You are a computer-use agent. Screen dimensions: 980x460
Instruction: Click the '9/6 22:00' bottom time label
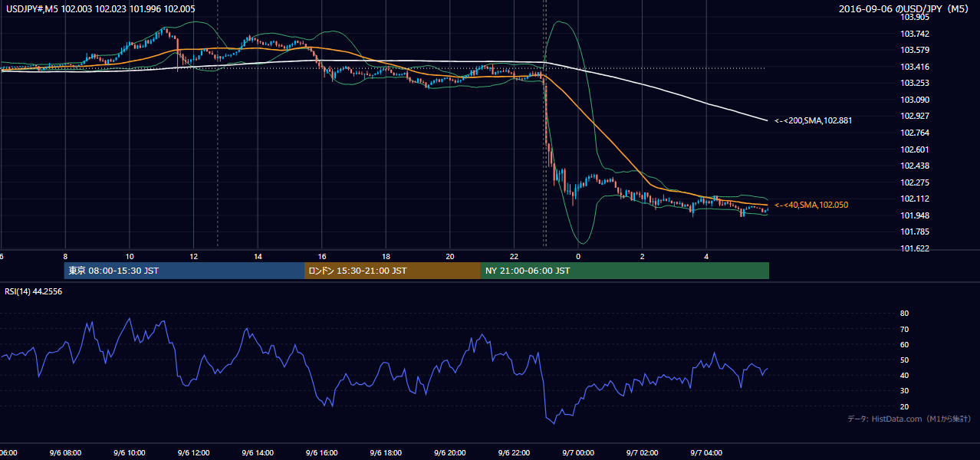click(514, 453)
